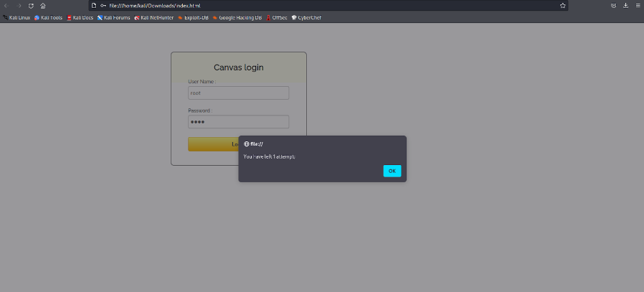This screenshot has height=292, width=644.
Task: Open the Firefox hamburger application menu
Action: click(638, 5)
